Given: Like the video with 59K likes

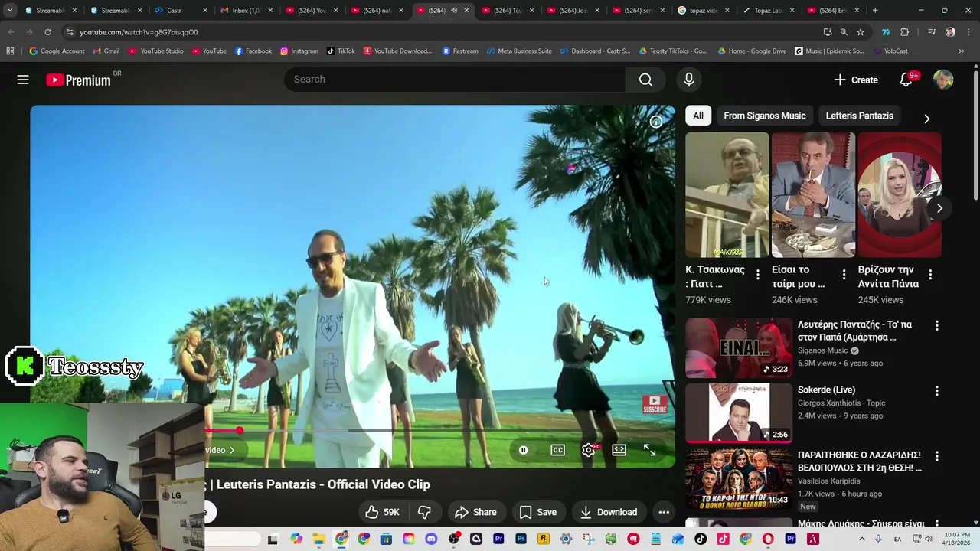Looking at the screenshot, I should pos(381,512).
